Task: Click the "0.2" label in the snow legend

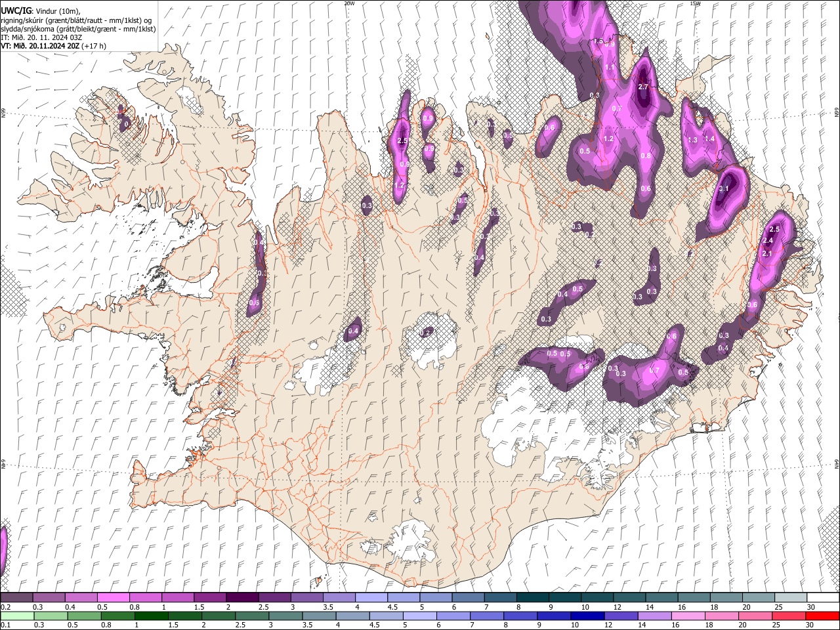Action: [x=5, y=607]
